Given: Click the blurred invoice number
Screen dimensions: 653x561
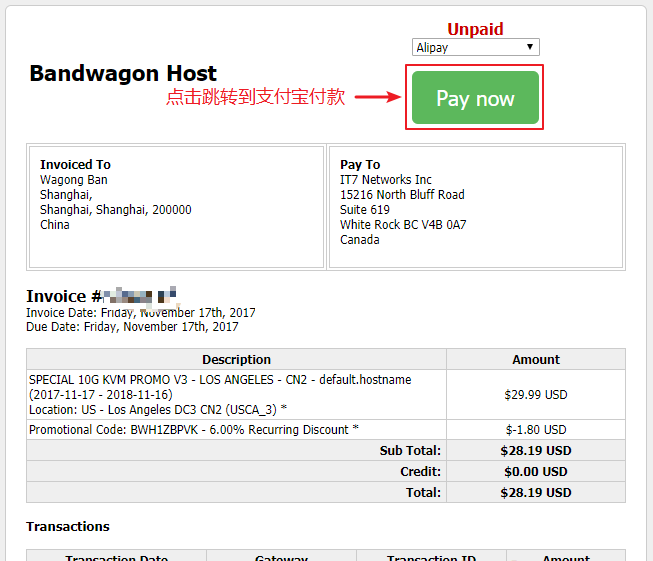Looking at the screenshot, I should 140,296.
